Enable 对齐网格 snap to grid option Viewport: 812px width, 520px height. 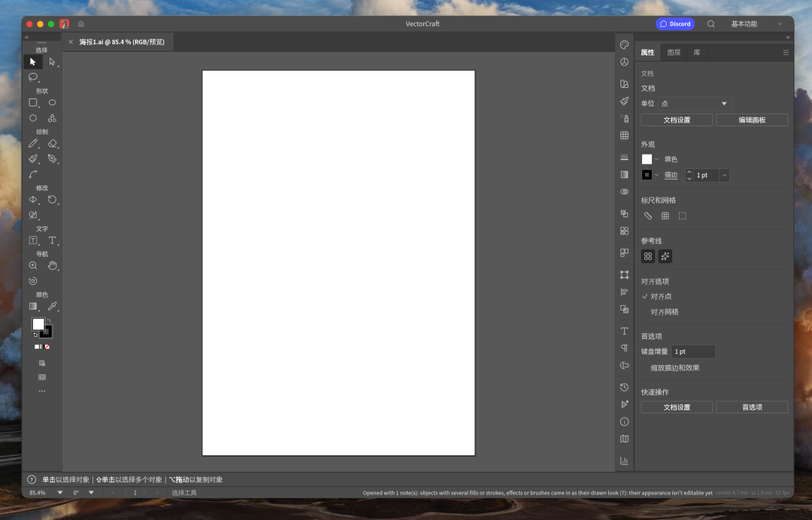point(665,312)
